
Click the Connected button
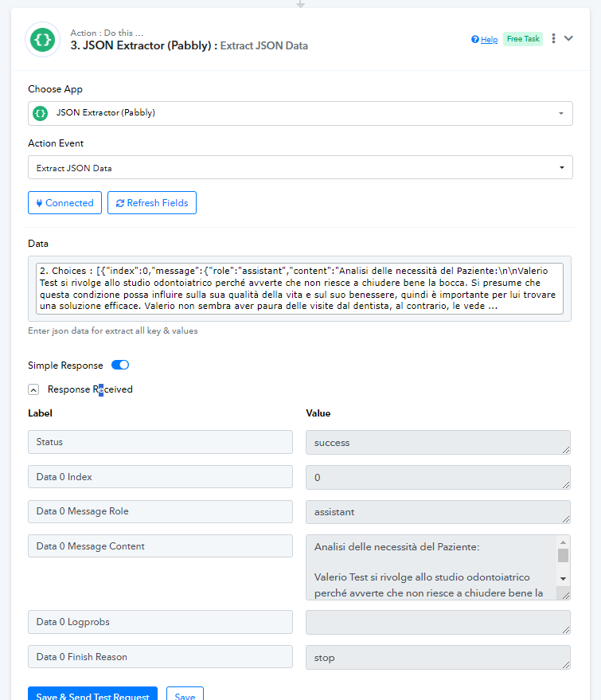tap(64, 203)
